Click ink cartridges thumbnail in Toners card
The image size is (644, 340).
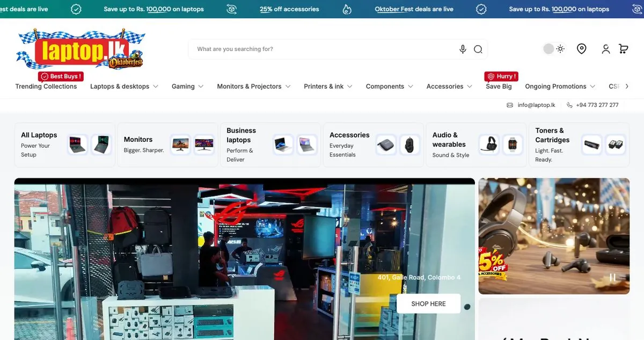[616, 144]
